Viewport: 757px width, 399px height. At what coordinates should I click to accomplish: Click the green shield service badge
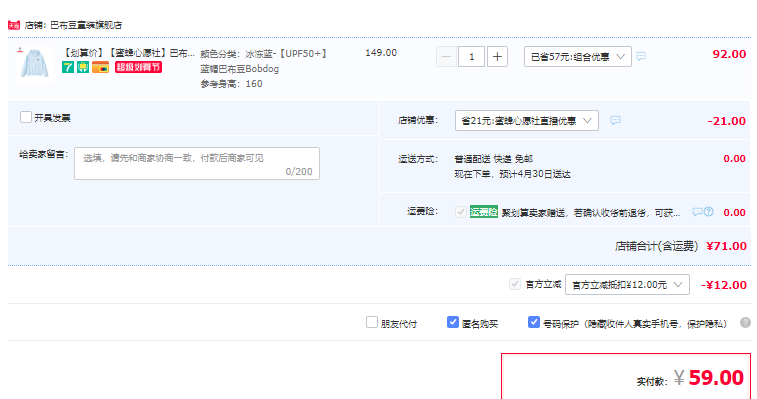point(83,67)
